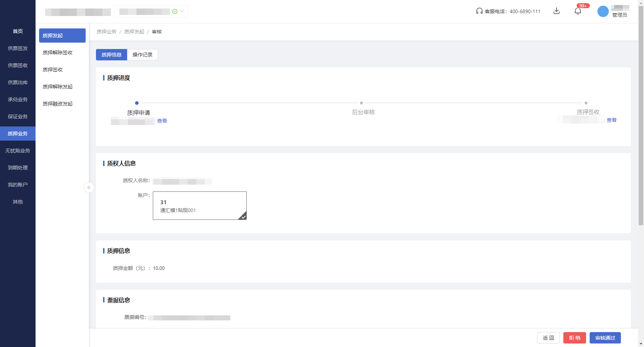Viewport: 644px width, 347px height.
Task: Click 查看 link under 质押申请 step
Action: [162, 121]
